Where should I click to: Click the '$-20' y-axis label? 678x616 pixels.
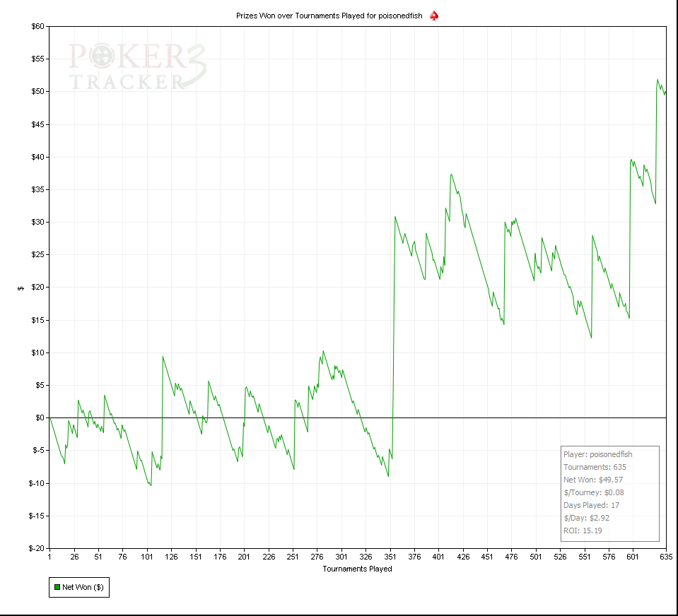click(x=36, y=549)
